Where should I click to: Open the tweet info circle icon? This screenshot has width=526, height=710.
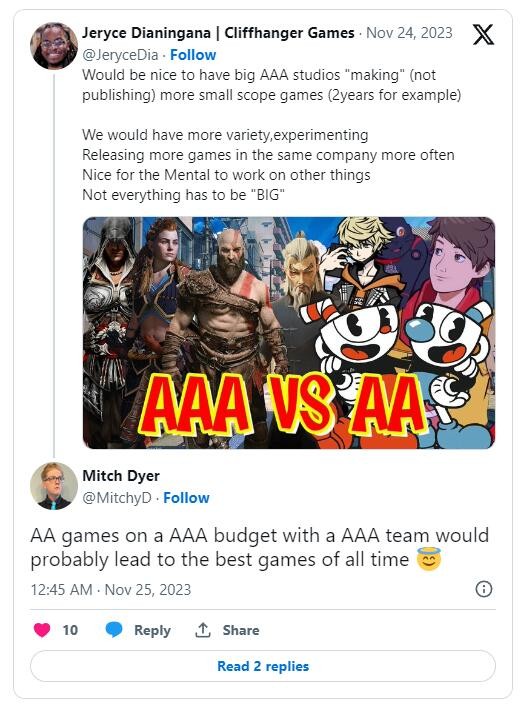click(x=484, y=589)
